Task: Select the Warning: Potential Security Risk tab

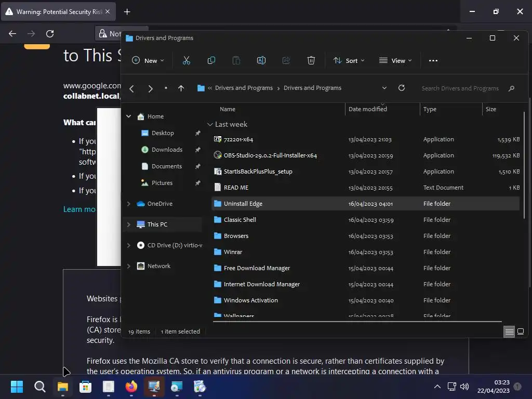Action: coord(58,11)
